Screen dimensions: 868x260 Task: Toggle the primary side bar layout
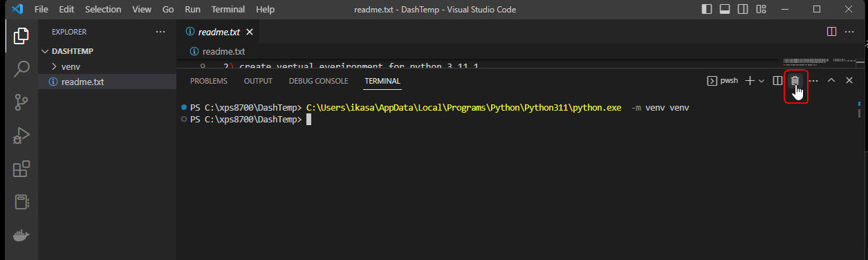point(706,10)
